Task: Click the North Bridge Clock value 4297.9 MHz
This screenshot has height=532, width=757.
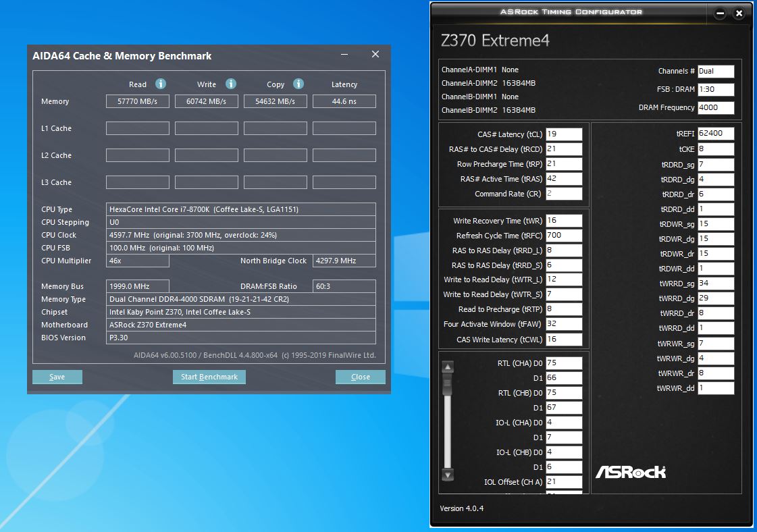Action: coord(344,261)
